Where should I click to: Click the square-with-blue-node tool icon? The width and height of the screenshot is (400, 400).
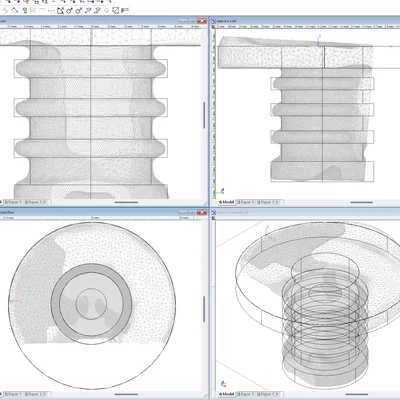coord(60,11)
